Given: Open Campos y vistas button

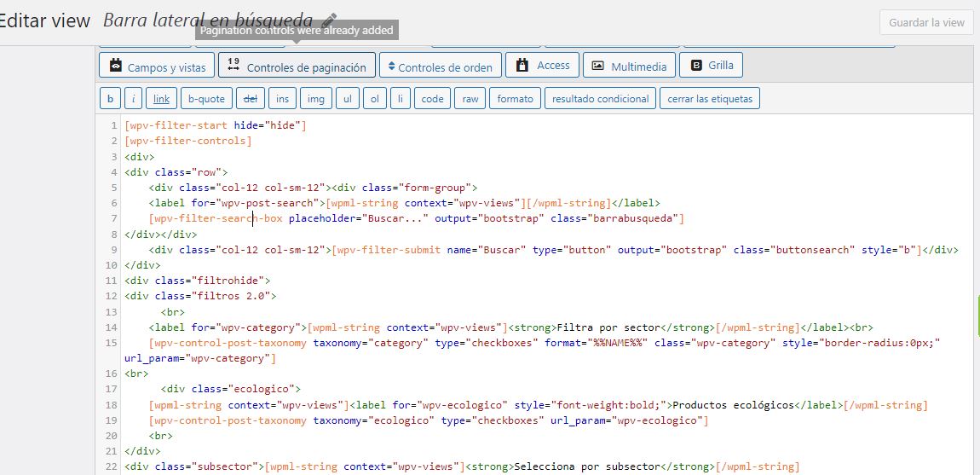Looking at the screenshot, I should [156, 67].
